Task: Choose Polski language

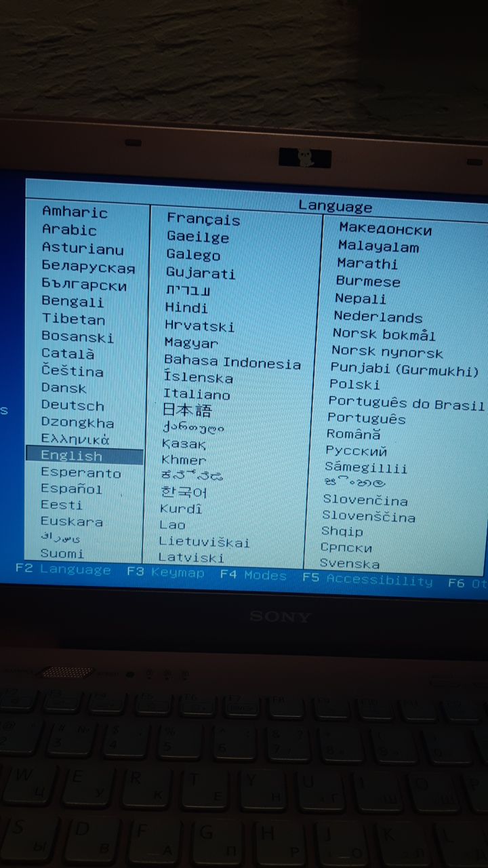Action: tap(354, 384)
